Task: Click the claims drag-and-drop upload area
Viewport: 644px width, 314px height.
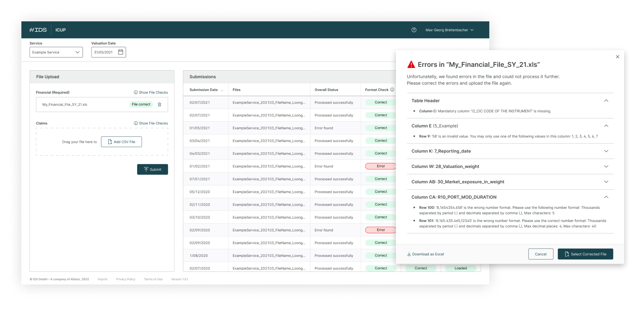Action: [102, 142]
